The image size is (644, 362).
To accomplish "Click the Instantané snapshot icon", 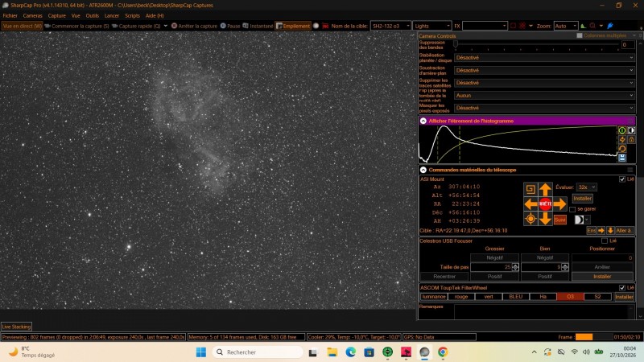I will [246, 26].
